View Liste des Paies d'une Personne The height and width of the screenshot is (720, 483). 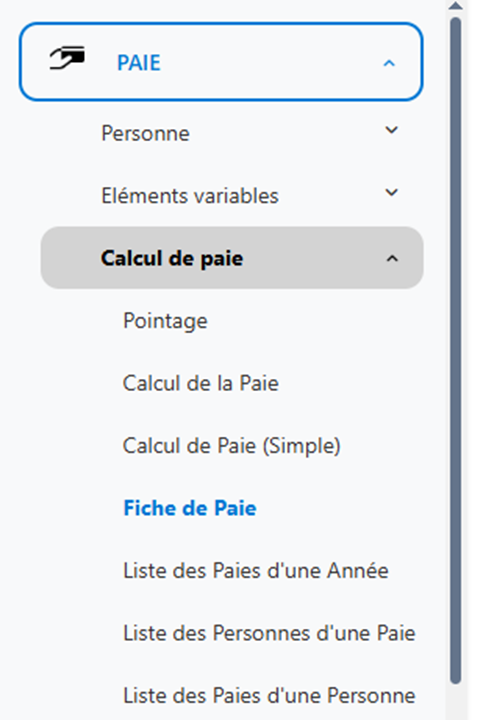pos(269,696)
